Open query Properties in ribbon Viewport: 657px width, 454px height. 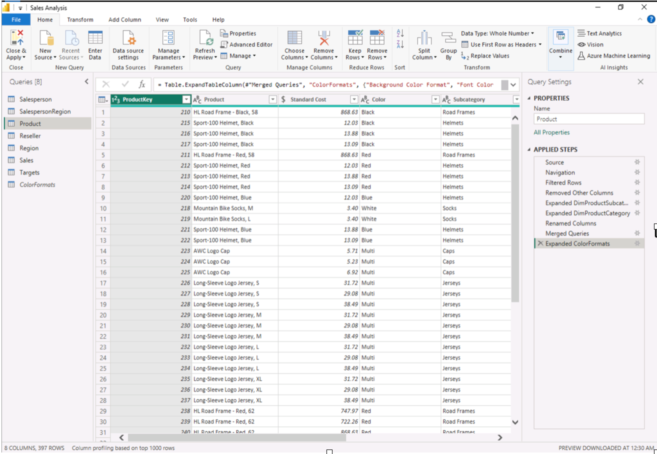tap(238, 34)
